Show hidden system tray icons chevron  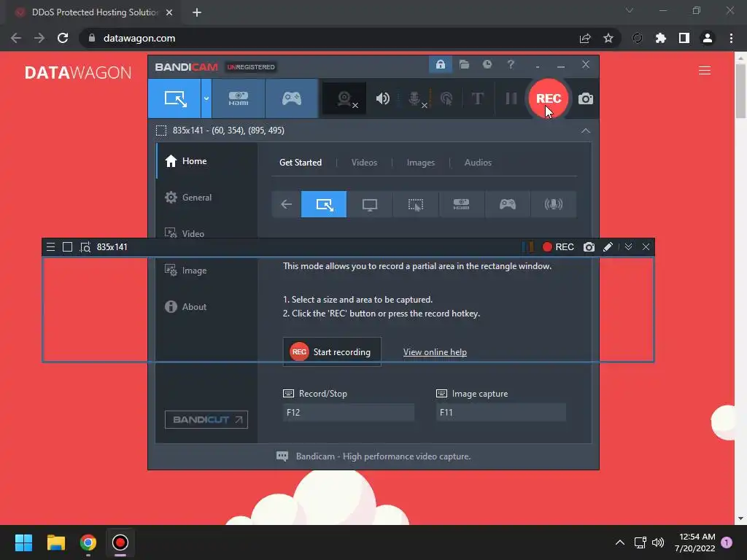tap(620, 542)
